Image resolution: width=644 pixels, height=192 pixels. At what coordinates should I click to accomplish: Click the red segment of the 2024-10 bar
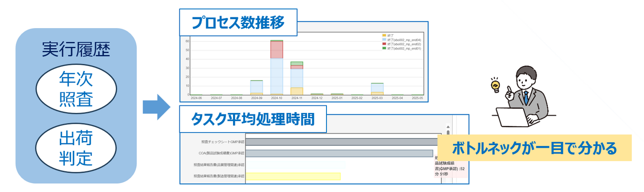276,50
